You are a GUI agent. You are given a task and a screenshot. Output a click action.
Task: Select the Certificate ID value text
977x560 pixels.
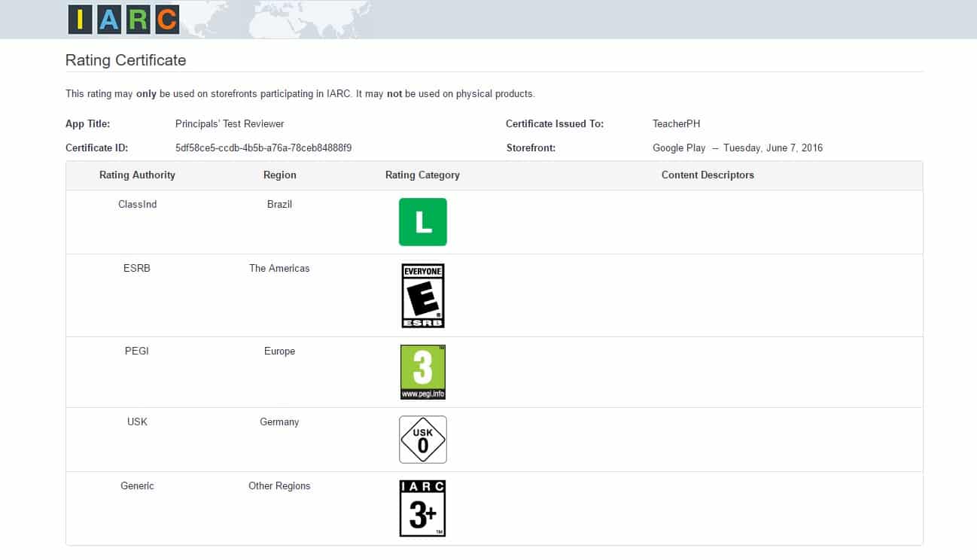pos(263,148)
